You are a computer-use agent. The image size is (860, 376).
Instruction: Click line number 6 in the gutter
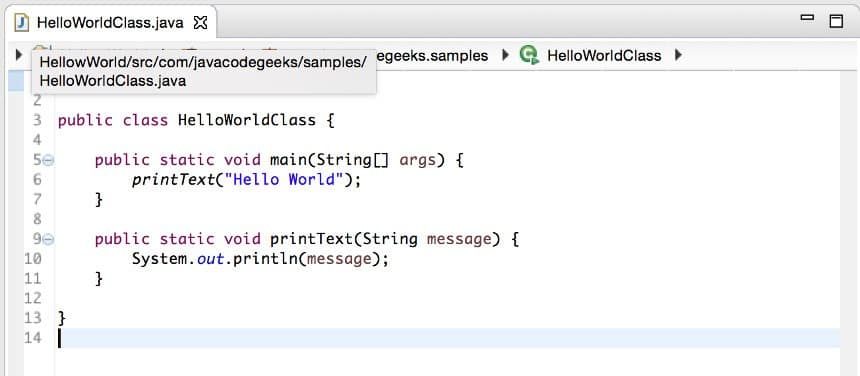click(37, 180)
